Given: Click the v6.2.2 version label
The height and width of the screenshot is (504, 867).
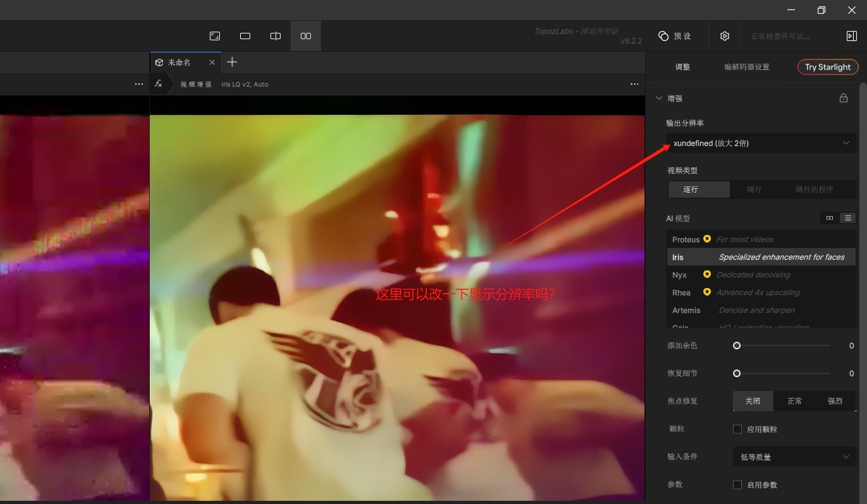Looking at the screenshot, I should [x=631, y=41].
